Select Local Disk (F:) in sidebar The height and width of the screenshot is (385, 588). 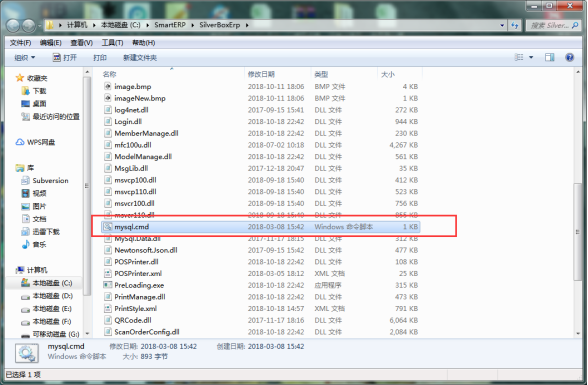click(x=46, y=321)
